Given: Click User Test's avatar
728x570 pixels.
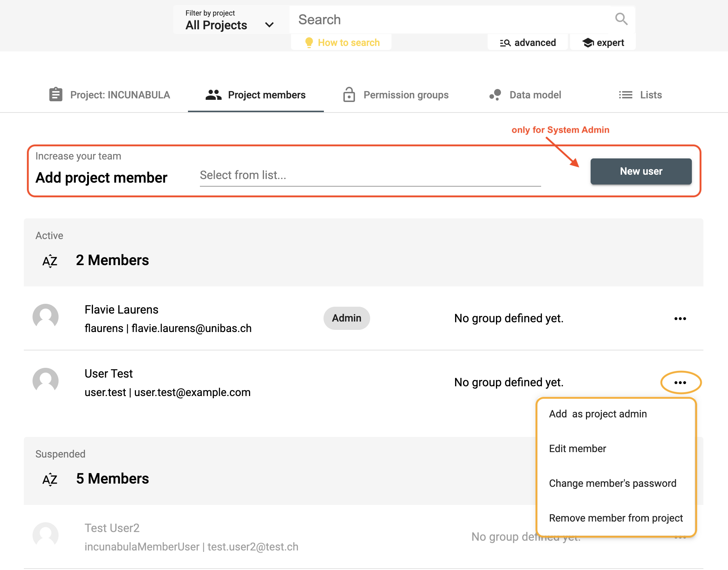Looking at the screenshot, I should (x=46, y=381).
